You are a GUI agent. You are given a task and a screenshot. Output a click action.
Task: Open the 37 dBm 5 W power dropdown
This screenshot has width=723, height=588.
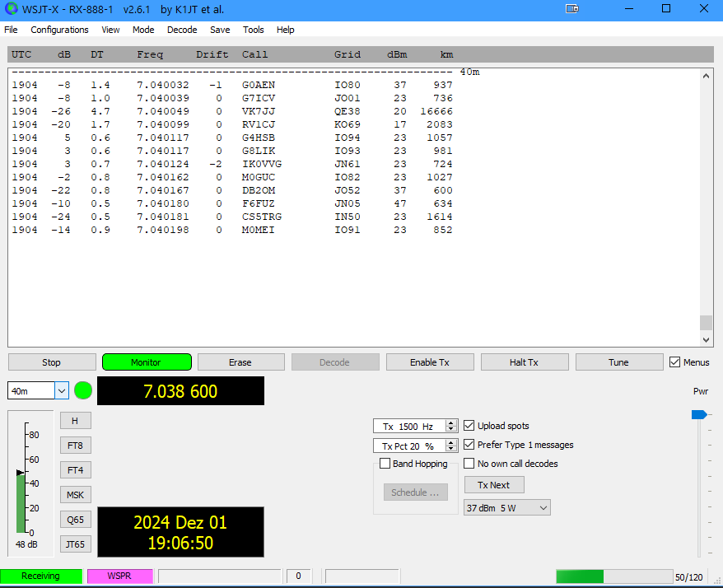point(507,508)
